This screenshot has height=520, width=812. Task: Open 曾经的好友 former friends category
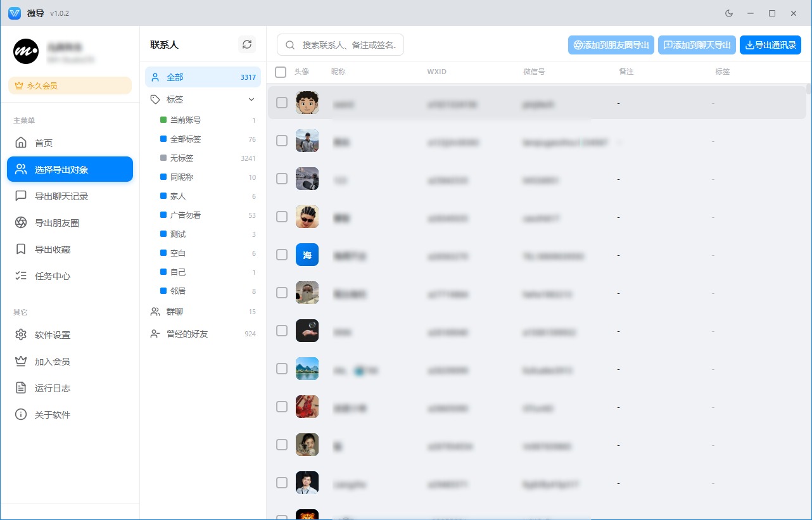[x=203, y=334]
